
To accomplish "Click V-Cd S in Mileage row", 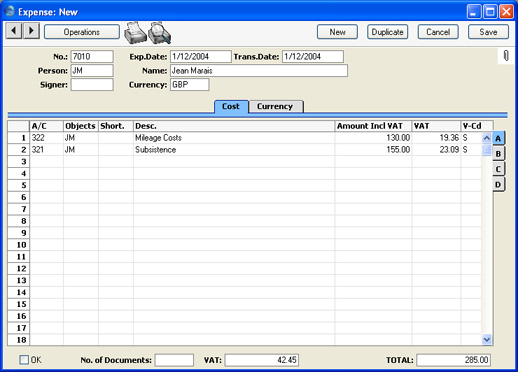I will pos(471,138).
